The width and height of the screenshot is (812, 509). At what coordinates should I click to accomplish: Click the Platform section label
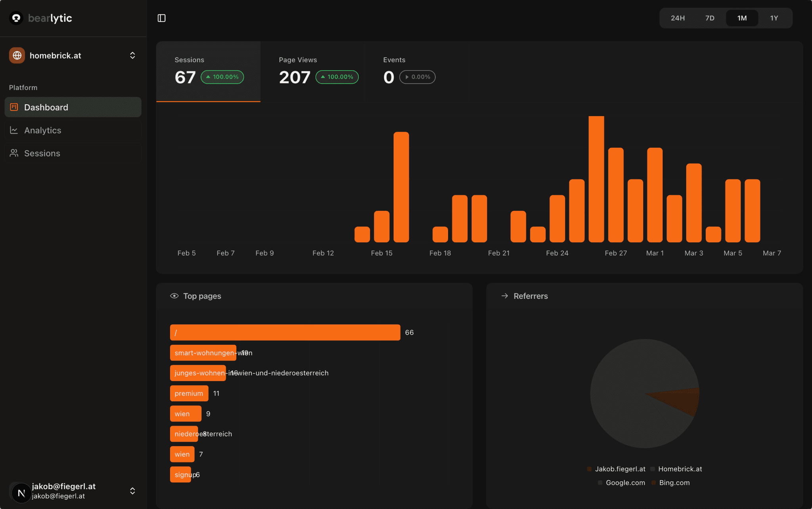point(23,88)
